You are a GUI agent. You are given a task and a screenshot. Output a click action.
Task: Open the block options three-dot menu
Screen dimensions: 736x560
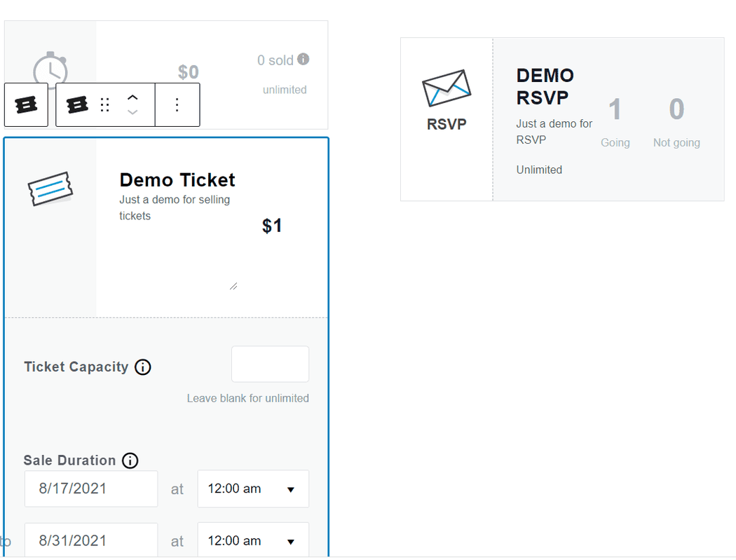(177, 105)
